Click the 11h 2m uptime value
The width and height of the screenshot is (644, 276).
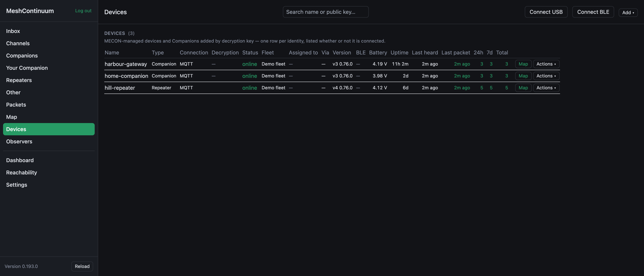(400, 64)
